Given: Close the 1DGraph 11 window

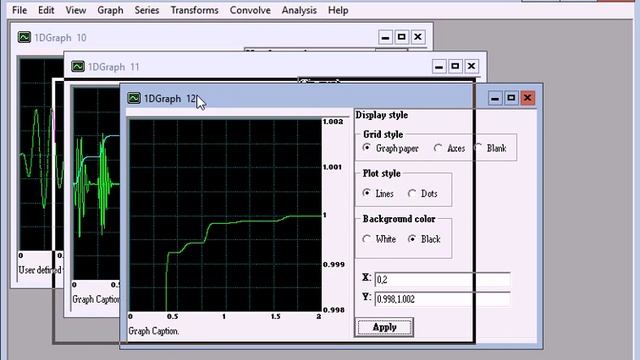Looking at the screenshot, I should tap(471, 66).
